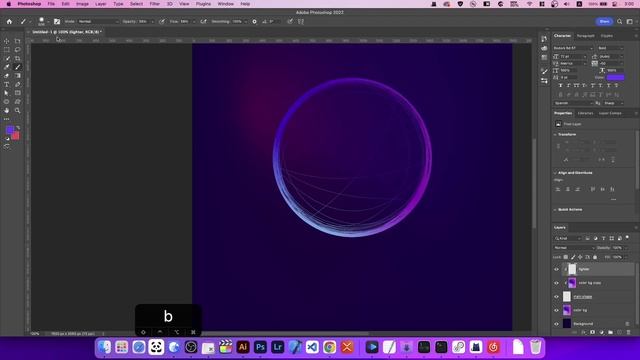This screenshot has height=360, width=640.
Task: Click the search icon at top right
Action: click(x=620, y=21)
